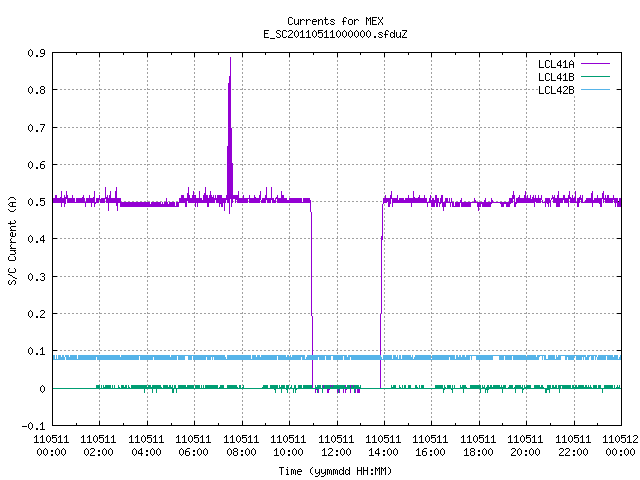
Task: Click the 0.3 y-axis tick label
Action: coord(36,277)
